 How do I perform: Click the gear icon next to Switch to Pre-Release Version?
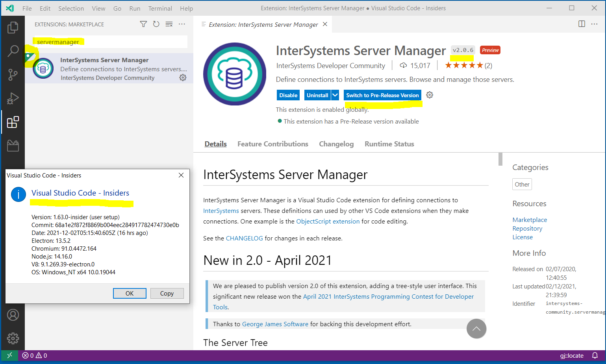[430, 95]
